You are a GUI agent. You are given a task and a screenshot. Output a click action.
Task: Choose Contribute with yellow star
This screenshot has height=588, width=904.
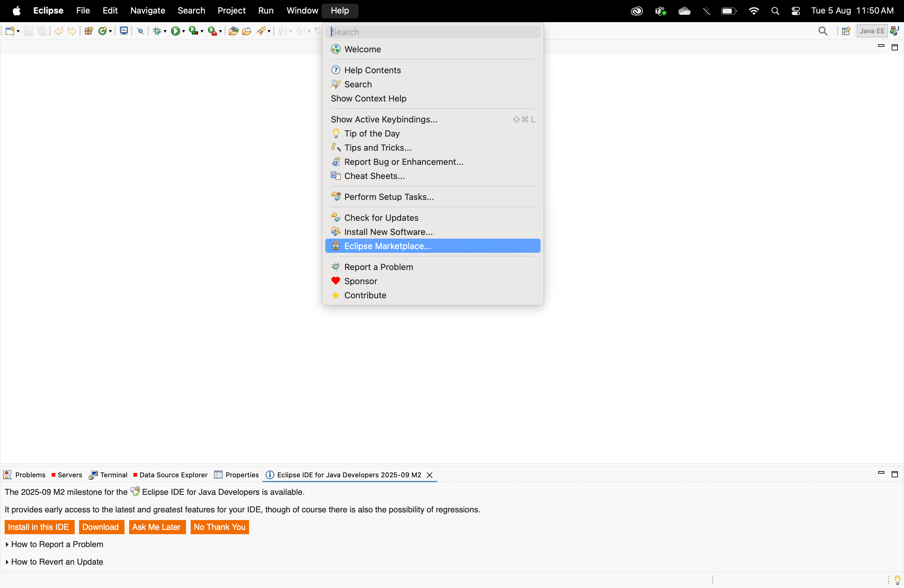click(433, 295)
